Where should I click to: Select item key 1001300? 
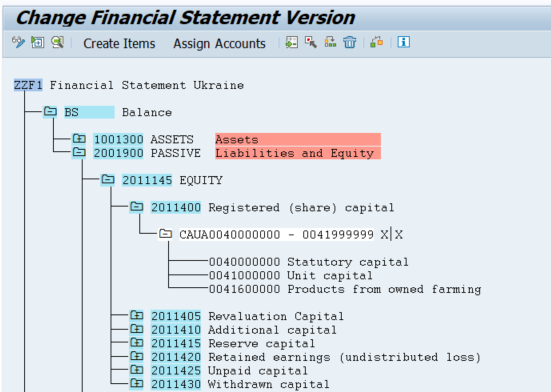(x=118, y=139)
